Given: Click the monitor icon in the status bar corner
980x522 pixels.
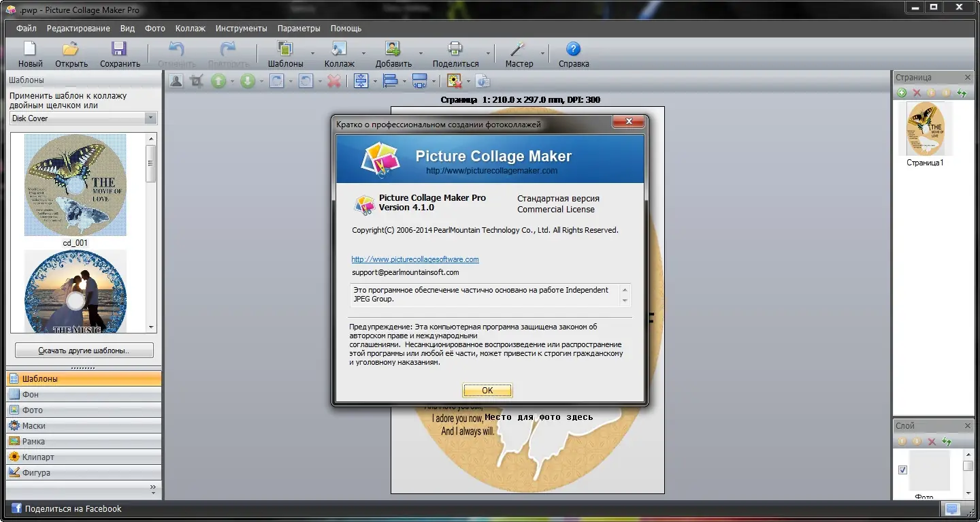Looking at the screenshot, I should [951, 509].
